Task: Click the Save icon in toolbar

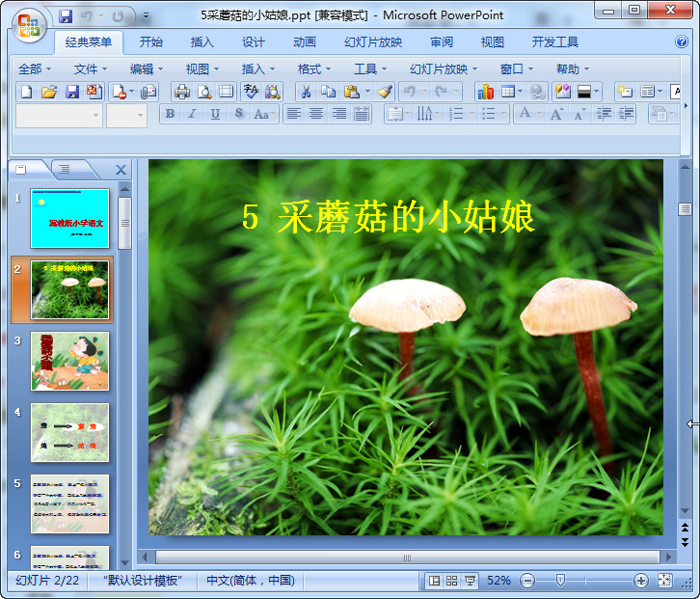Action: (x=72, y=92)
